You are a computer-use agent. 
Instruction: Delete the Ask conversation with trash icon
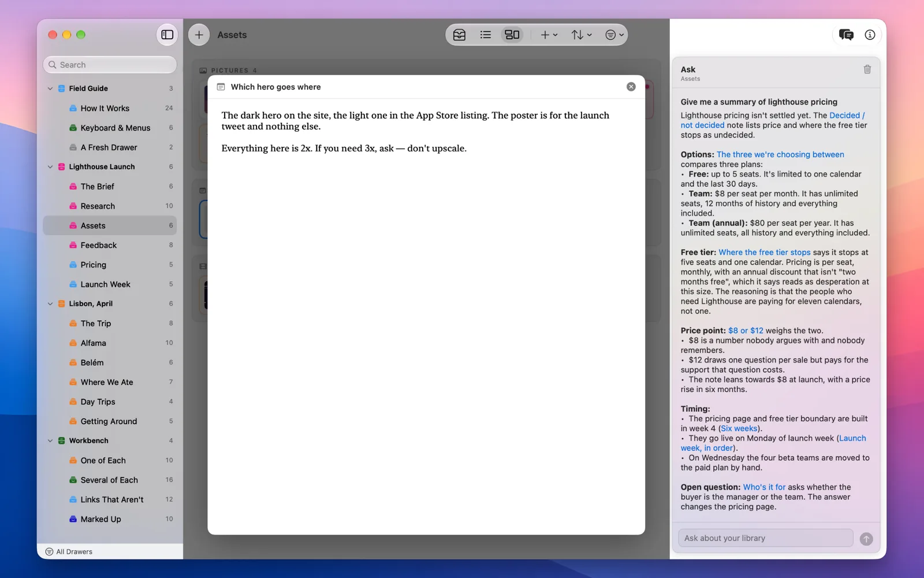pyautogui.click(x=867, y=69)
